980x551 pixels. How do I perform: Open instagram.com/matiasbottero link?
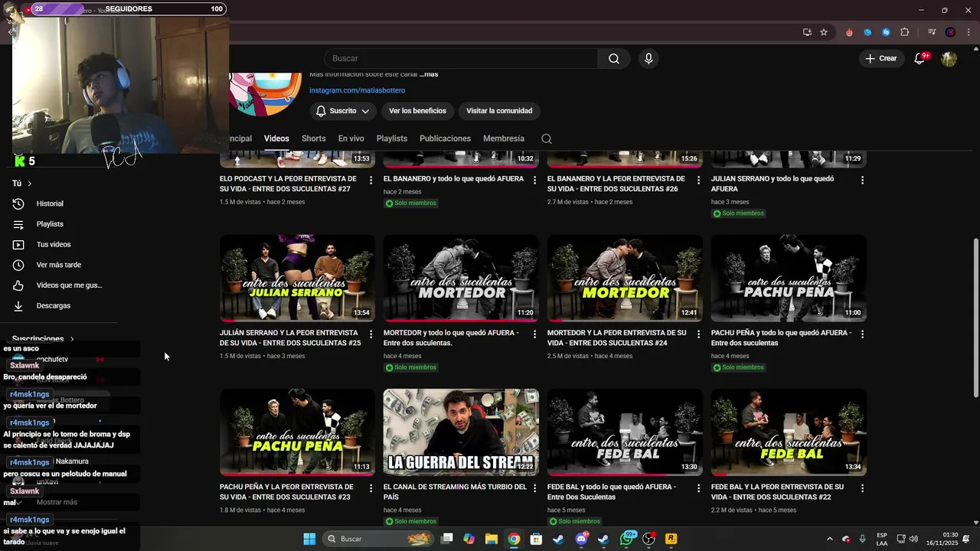click(x=357, y=90)
